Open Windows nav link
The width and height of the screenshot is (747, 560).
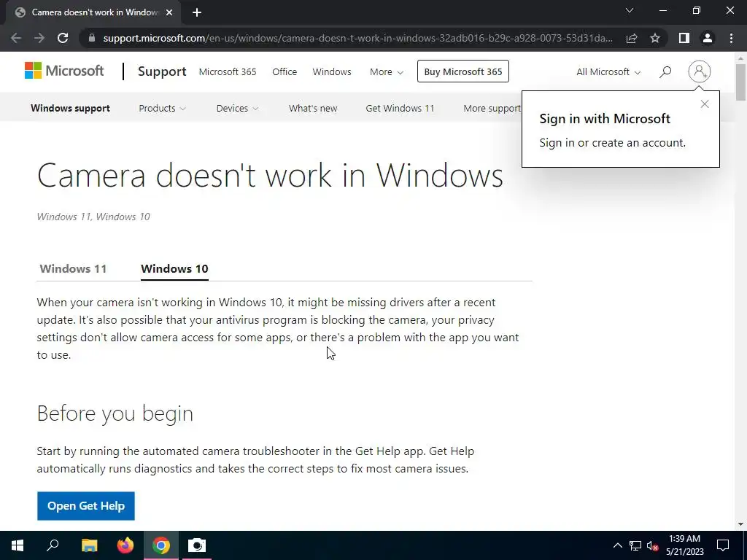[332, 72]
